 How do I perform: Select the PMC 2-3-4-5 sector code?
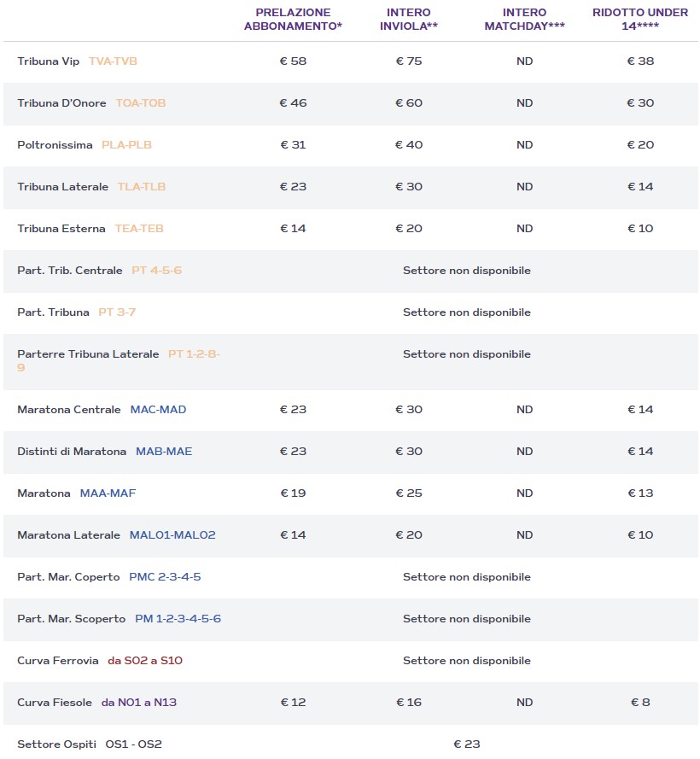pos(165,577)
